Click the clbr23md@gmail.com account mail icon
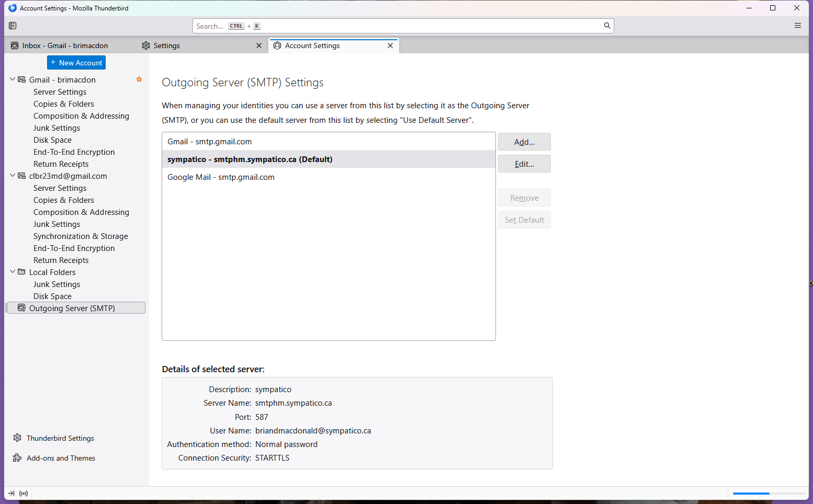Screen dimensions: 813x504 coord(22,176)
